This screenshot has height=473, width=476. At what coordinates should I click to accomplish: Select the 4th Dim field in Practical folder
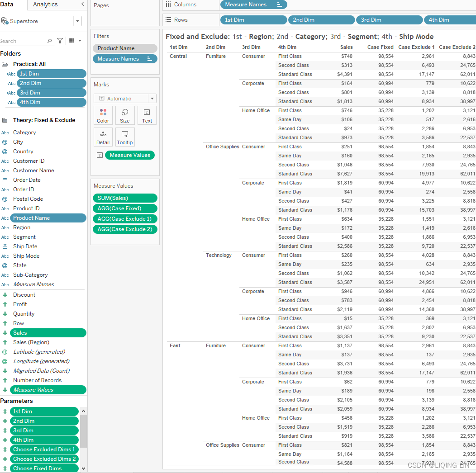[x=51, y=102]
